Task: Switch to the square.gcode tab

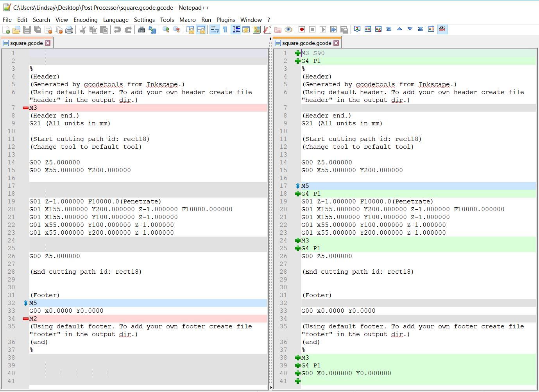Action: pyautogui.click(x=27, y=43)
